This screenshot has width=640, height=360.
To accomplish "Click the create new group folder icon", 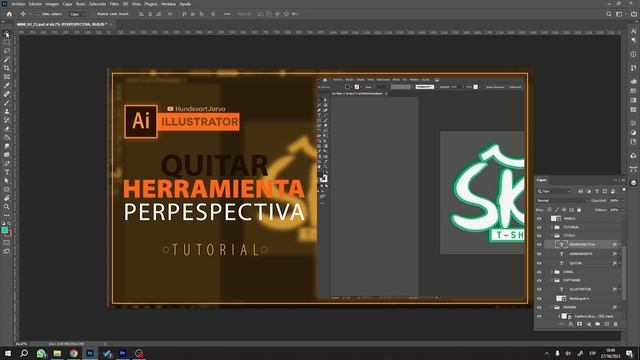I will (598, 324).
